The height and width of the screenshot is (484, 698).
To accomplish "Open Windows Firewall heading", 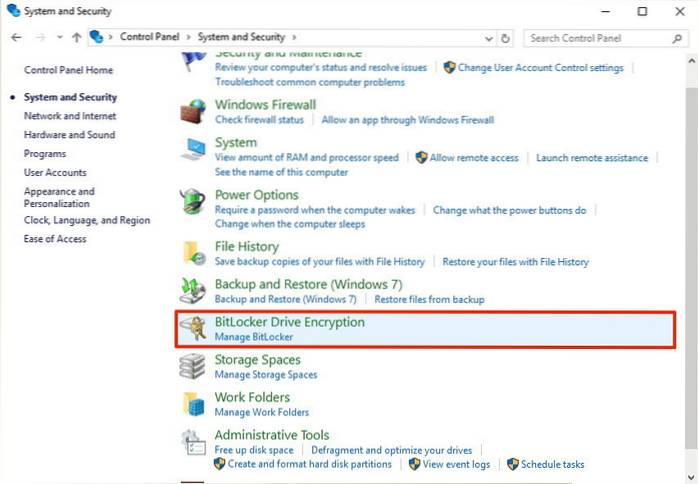I will (265, 105).
